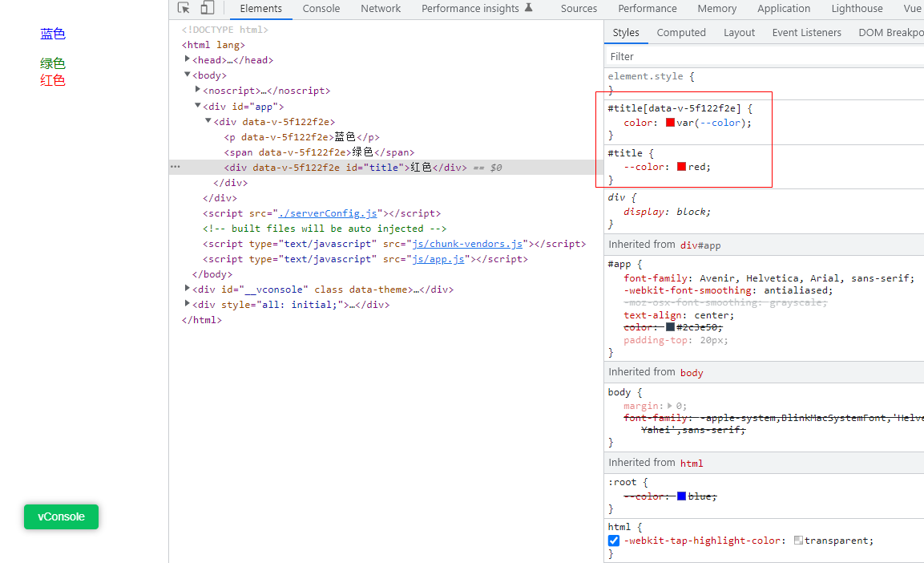Expand the margin shorthand triangle in body rule
This screenshot has height=563, width=924.
pos(669,406)
